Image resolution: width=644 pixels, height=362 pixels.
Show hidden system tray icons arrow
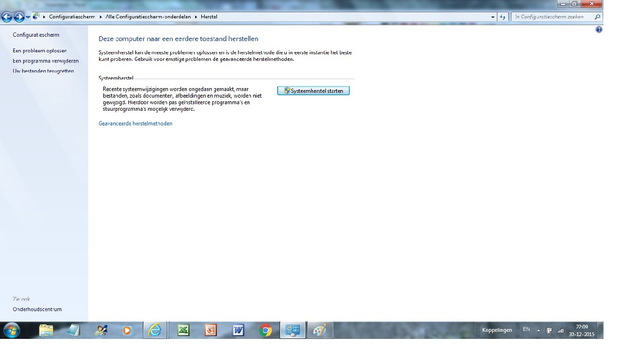tap(538, 331)
